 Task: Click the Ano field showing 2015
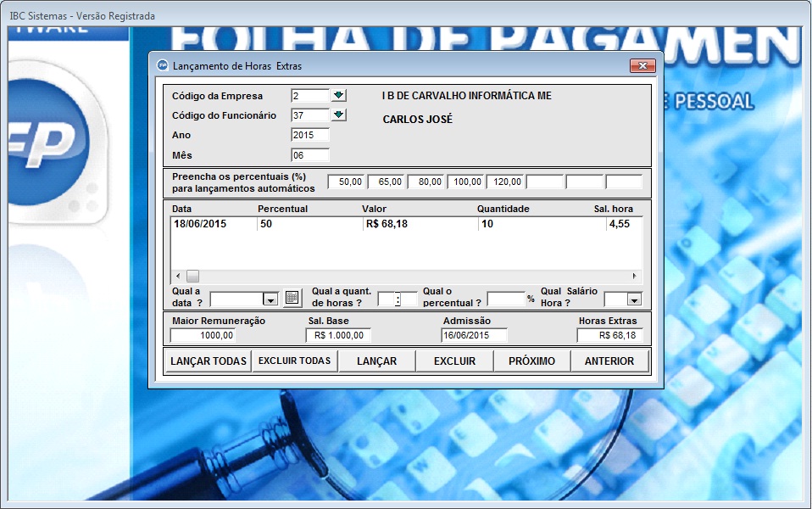click(310, 135)
